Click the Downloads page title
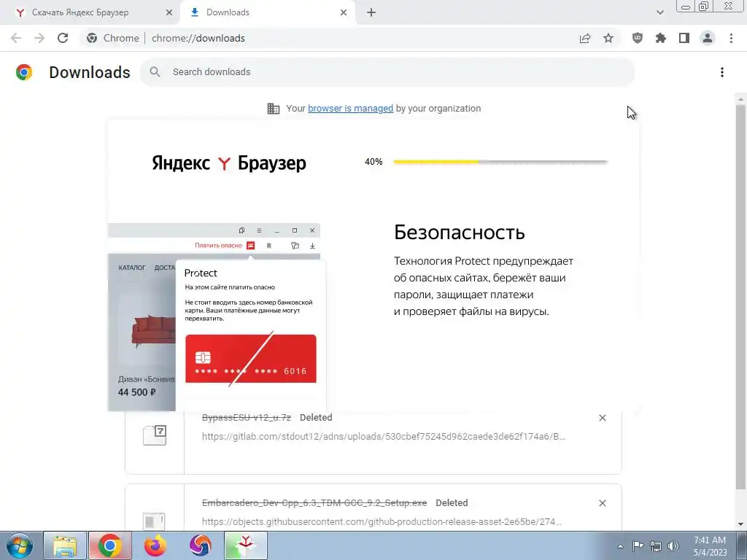The width and height of the screenshot is (747, 560). pyautogui.click(x=90, y=72)
